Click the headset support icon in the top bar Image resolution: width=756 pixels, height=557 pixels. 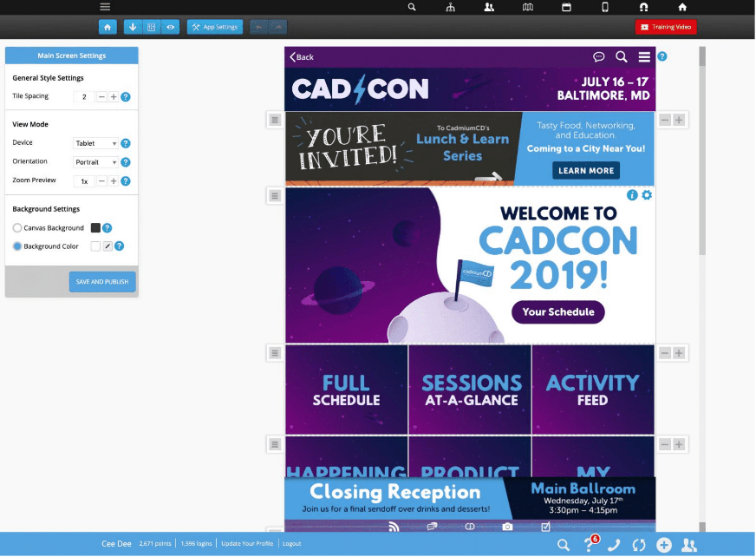click(x=643, y=7)
